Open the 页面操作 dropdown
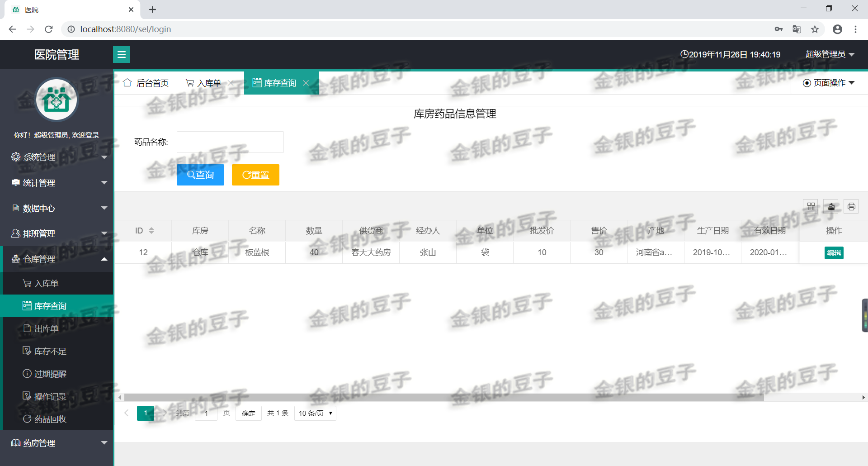 (829, 83)
